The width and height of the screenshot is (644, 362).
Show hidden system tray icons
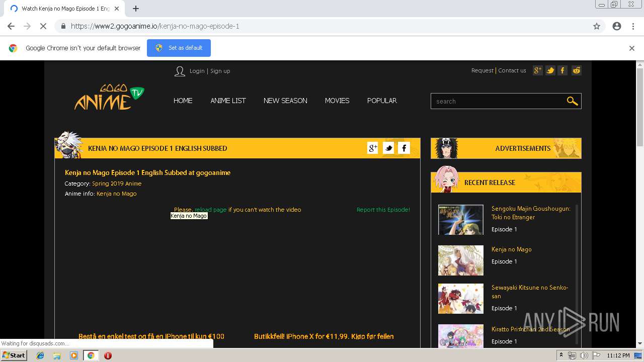[x=561, y=355]
